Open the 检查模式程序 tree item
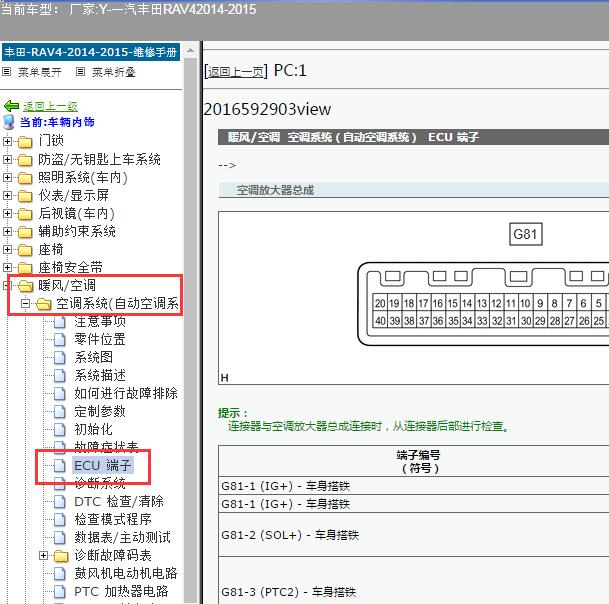Viewport: 609px width, 604px height. coord(113,519)
